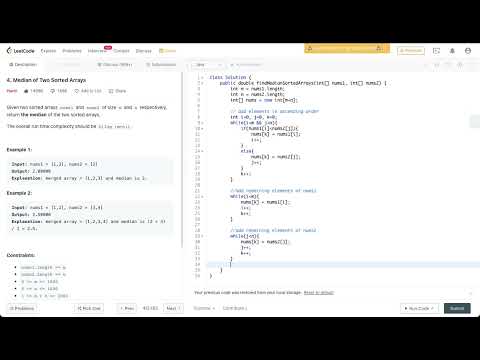
Task: Click the description panel vertical scrollbar
Action: [182, 160]
